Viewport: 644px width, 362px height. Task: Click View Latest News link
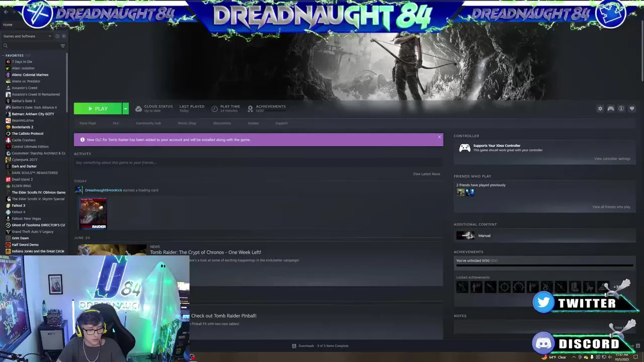coord(427,174)
